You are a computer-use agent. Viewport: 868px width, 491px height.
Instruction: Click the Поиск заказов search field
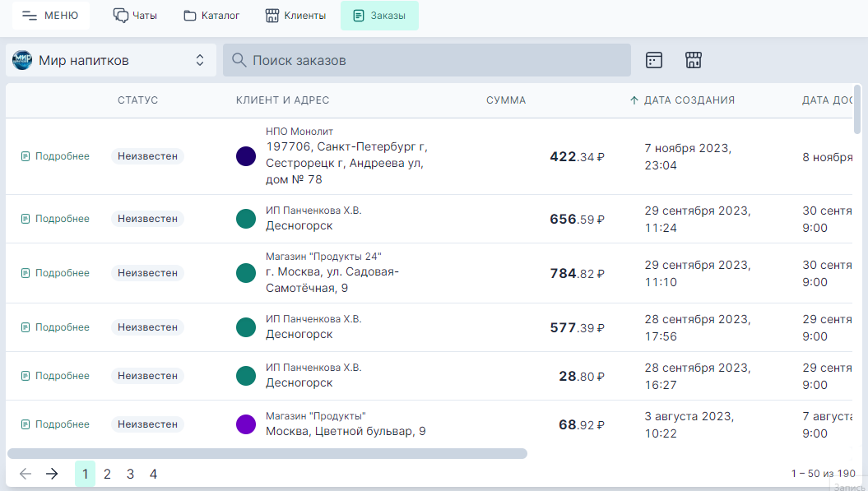pos(426,60)
